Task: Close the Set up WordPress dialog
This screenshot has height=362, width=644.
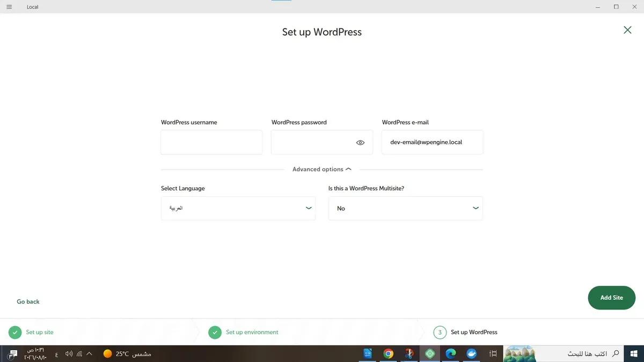Action: (627, 30)
